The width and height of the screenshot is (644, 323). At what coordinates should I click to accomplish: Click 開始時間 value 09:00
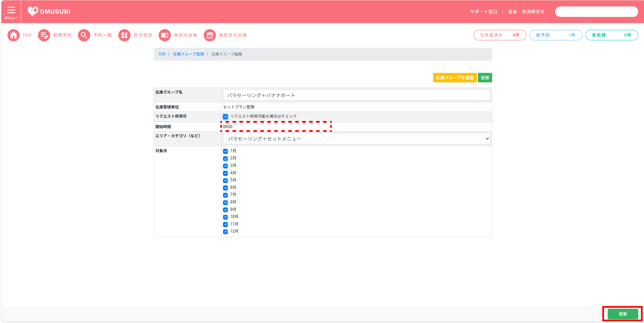228,127
